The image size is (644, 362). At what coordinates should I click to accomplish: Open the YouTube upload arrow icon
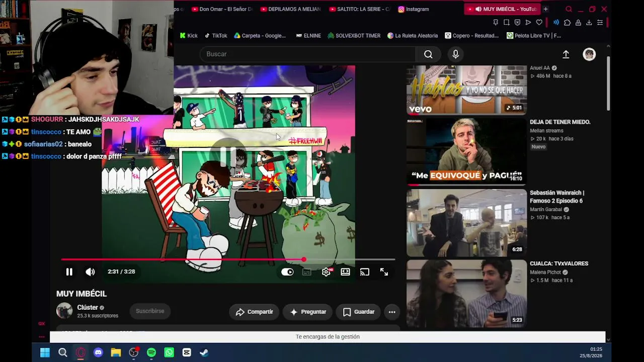[x=566, y=54]
